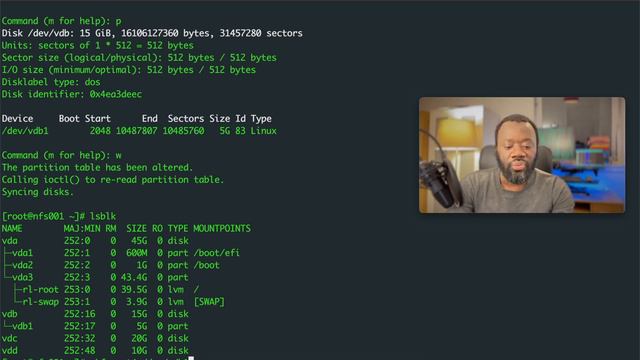The image size is (640, 360).
Task: Click the vdc disk row name
Action: tap(9, 338)
